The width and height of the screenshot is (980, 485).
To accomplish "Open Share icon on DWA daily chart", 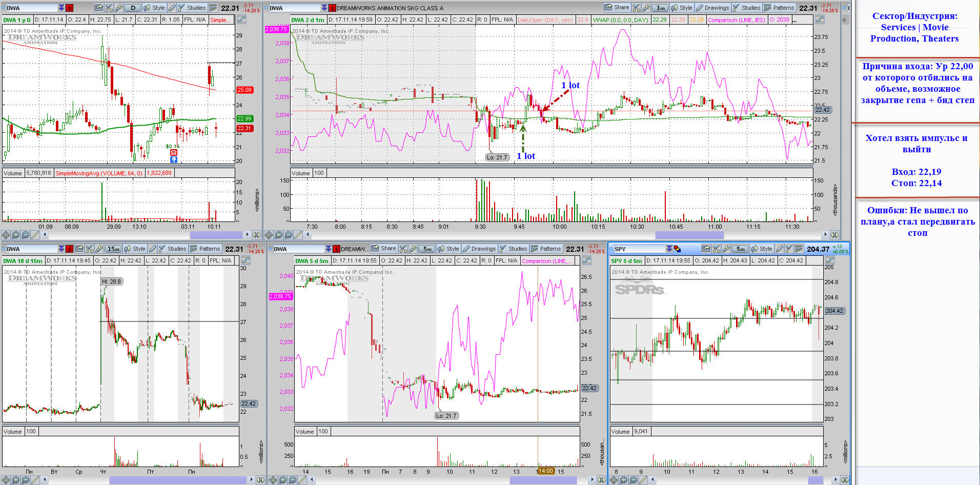I will click(x=99, y=8).
